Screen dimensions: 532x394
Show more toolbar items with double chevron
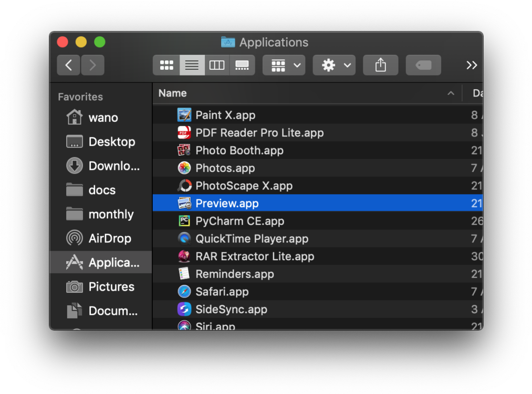coord(472,65)
